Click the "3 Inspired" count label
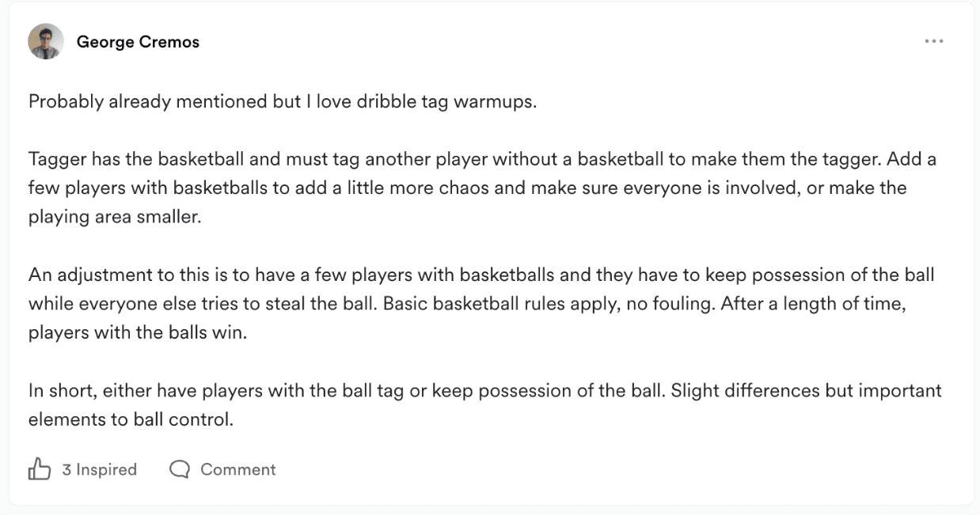980x516 pixels. click(100, 470)
